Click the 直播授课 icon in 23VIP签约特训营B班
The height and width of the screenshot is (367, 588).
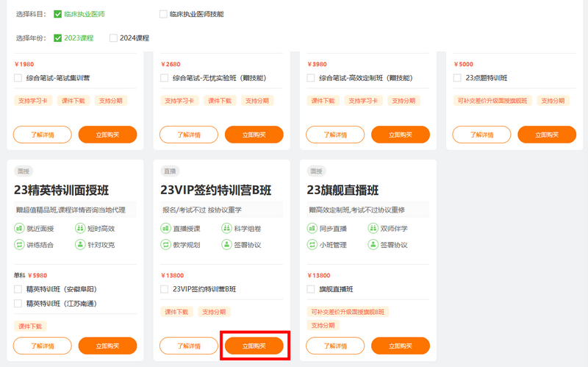166,229
